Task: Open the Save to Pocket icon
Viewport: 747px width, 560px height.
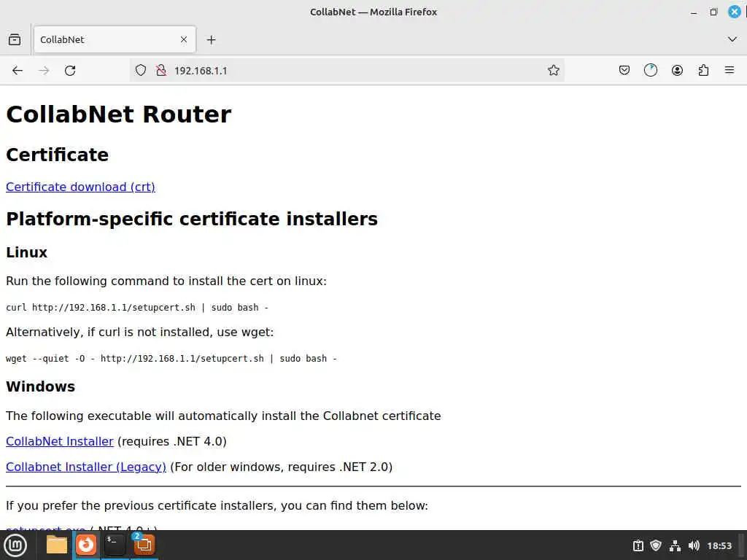Action: pos(624,71)
